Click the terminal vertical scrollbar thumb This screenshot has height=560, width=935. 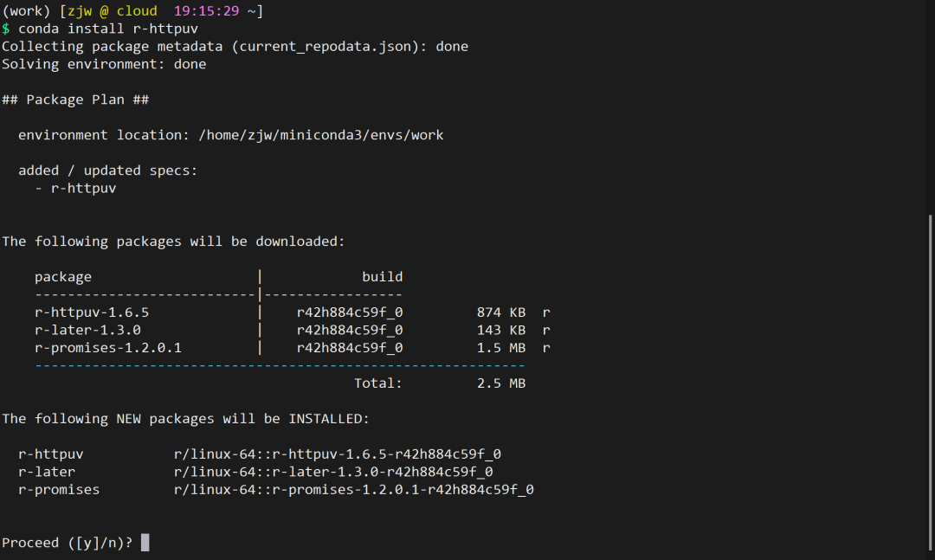930,381
